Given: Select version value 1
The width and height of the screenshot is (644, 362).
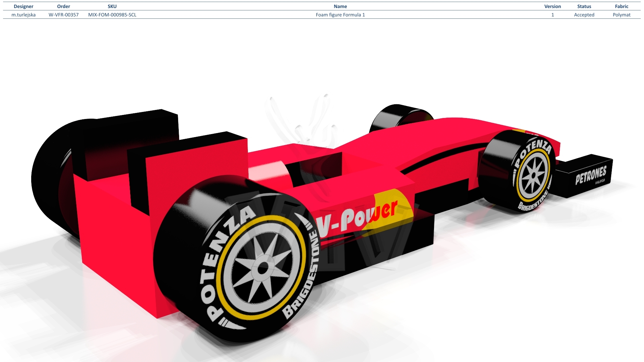Looking at the screenshot, I should [552, 15].
